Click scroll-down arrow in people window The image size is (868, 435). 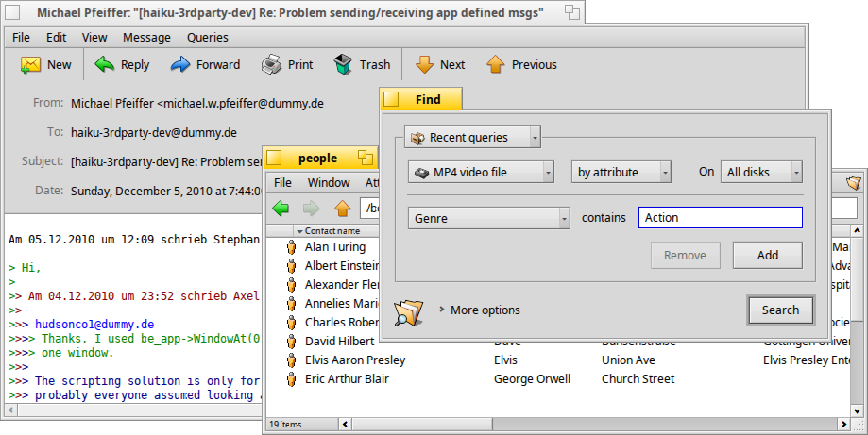(x=857, y=410)
